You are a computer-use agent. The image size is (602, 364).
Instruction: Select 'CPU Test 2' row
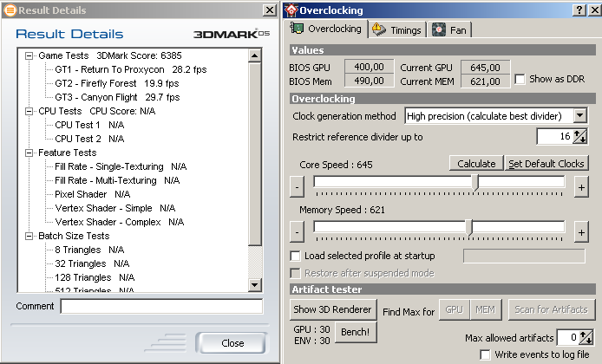click(89, 139)
